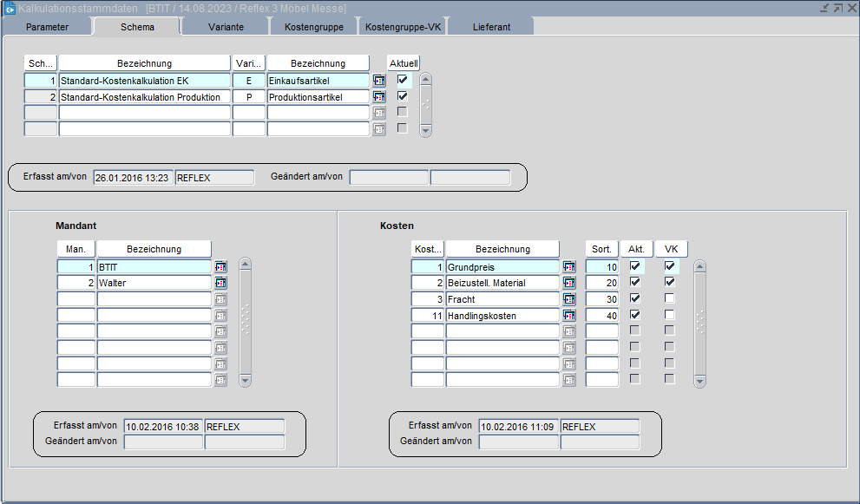Open detail icon beside Einkaufsartikel row
Screen dimensions: 860x504
coord(379,81)
